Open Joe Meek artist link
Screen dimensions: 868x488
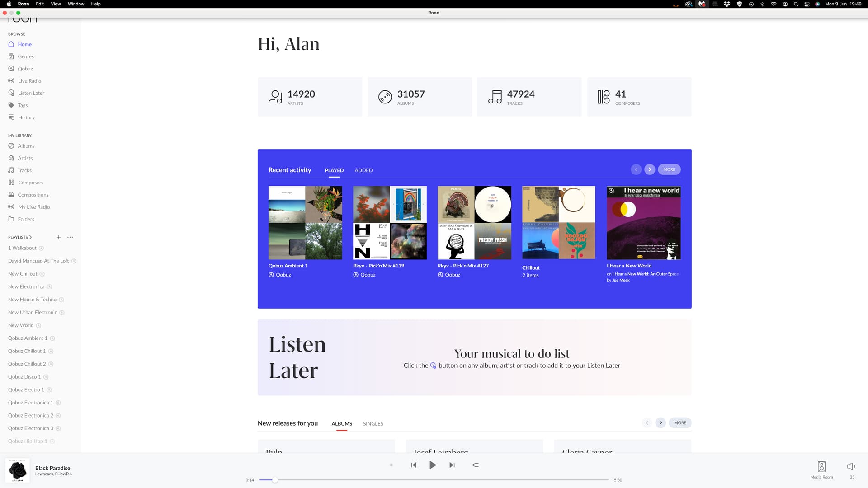coord(621,280)
